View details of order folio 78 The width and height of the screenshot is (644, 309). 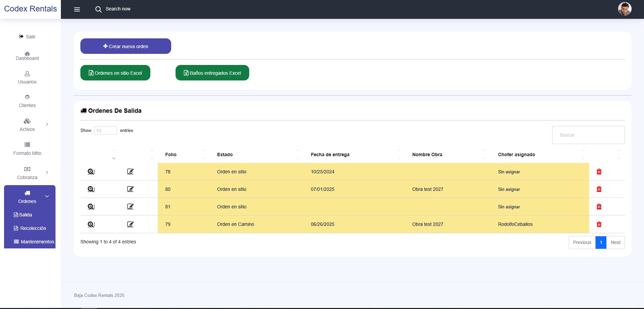[91, 172]
